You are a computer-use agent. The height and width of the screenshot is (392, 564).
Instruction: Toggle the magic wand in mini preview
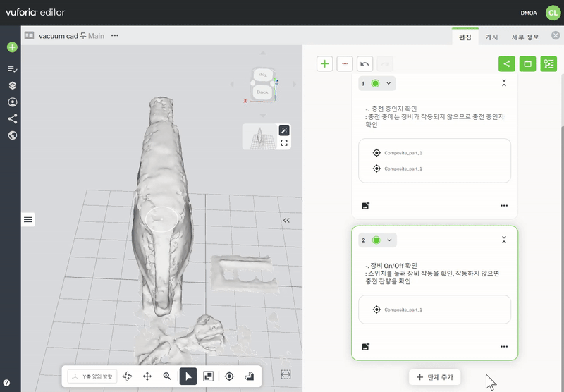284,130
